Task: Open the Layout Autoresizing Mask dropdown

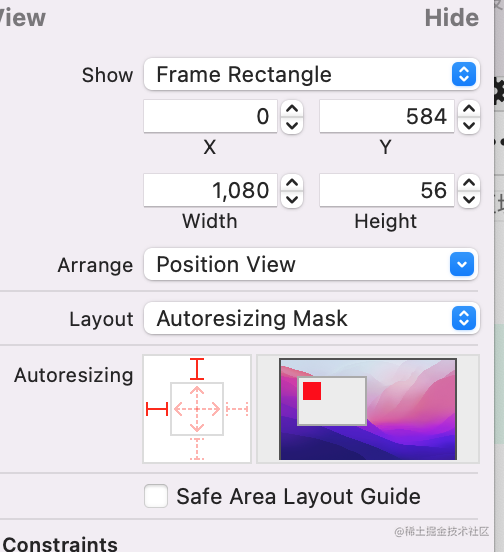Action: coord(311,318)
